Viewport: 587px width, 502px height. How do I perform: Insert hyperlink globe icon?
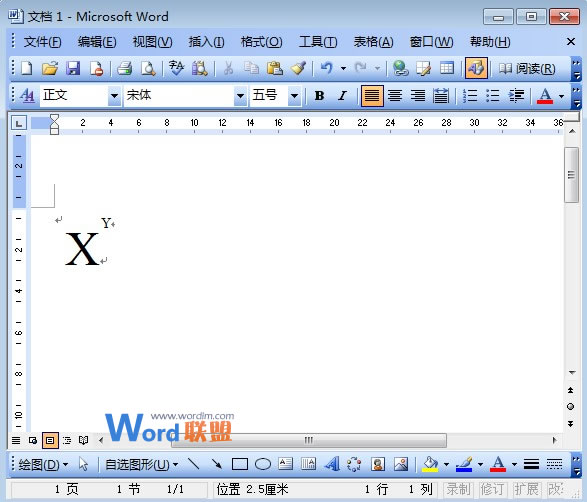click(x=400, y=69)
